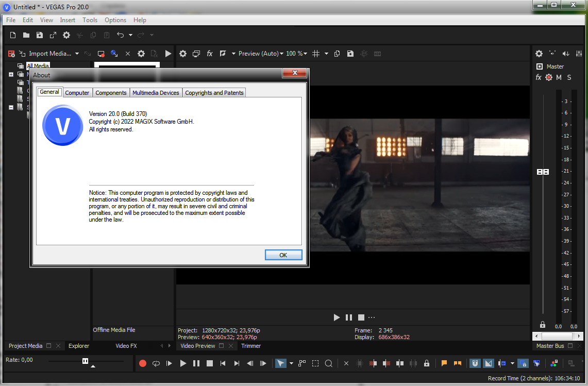Click Capture Video icon with red dot
The height and width of the screenshot is (386, 588).
pyautogui.click(x=101, y=54)
